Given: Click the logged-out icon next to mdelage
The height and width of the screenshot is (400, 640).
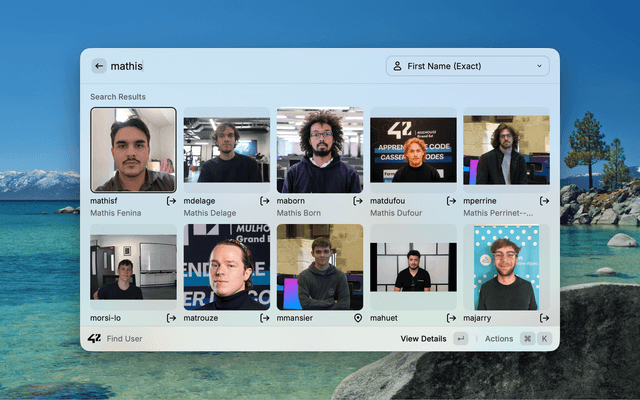Looking at the screenshot, I should tap(264, 201).
